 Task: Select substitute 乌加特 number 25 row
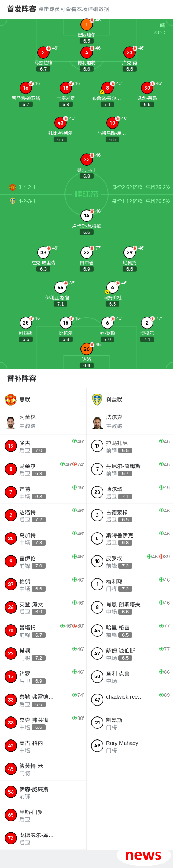coord(43,538)
